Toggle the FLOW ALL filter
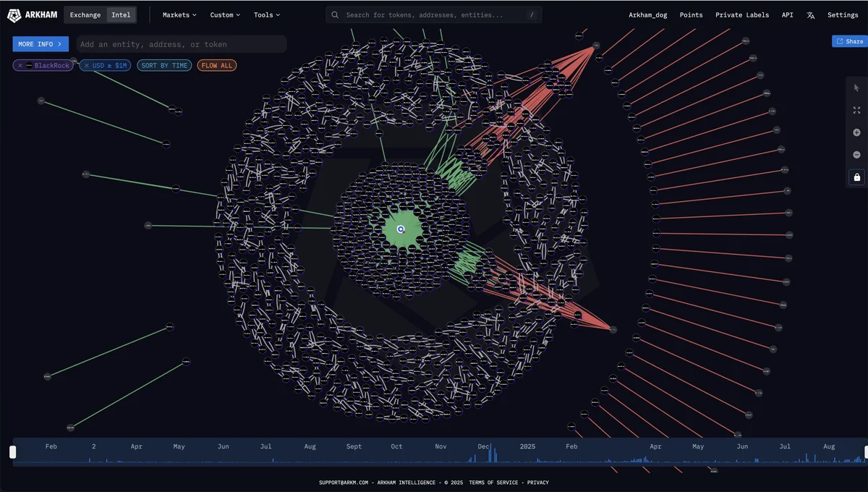This screenshot has width=868, height=492. tap(216, 66)
